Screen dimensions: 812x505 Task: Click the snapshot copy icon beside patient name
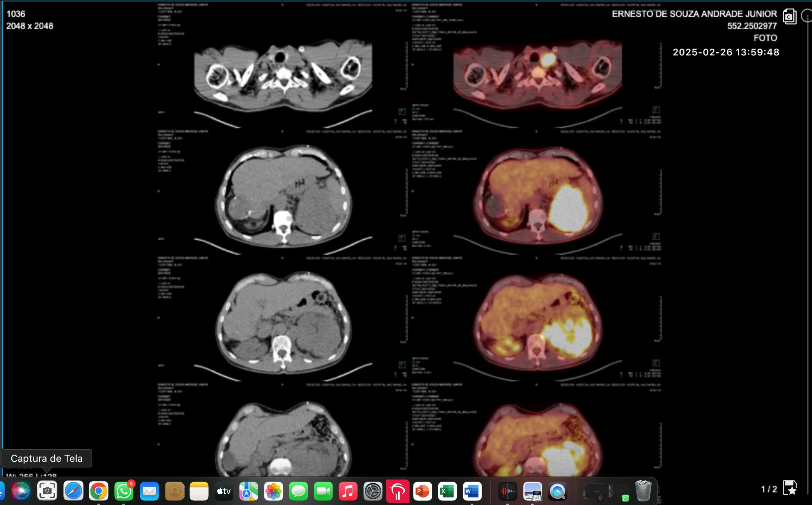(x=789, y=16)
